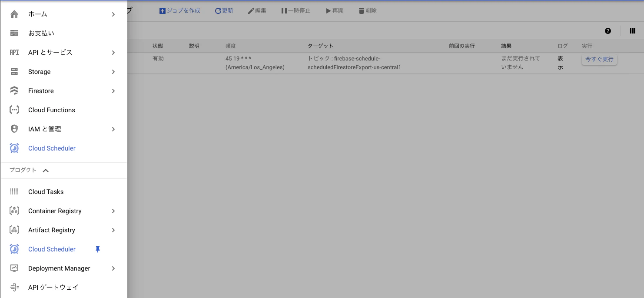Screen dimensions: 644x298
Task: Open IAMと管理 menu item
Action: pos(63,129)
